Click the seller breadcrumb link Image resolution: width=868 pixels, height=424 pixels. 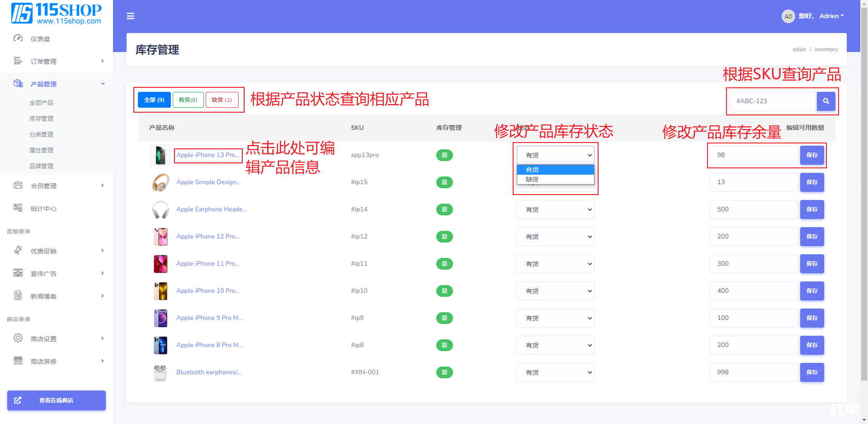click(x=799, y=49)
